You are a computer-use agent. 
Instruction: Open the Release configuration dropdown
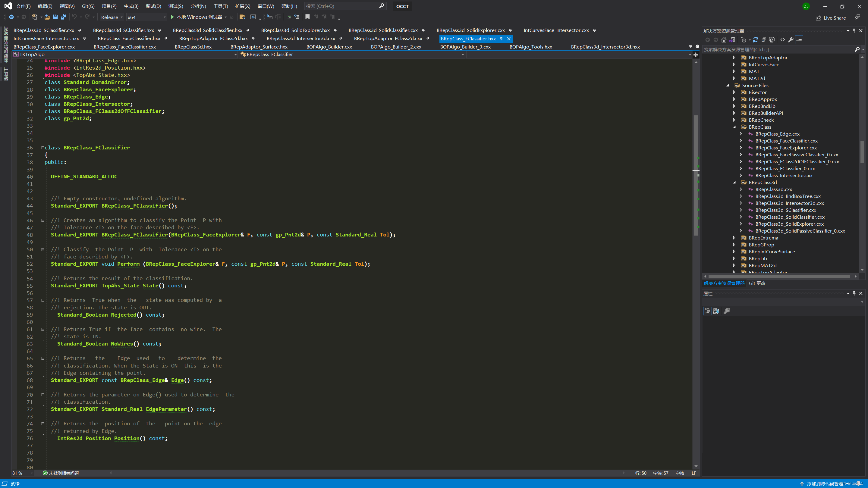(x=112, y=17)
